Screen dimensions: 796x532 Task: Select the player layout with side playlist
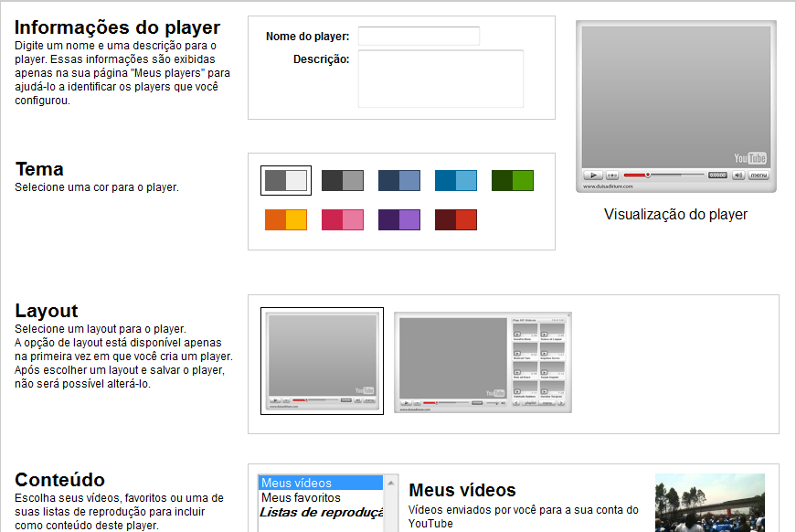(x=483, y=362)
